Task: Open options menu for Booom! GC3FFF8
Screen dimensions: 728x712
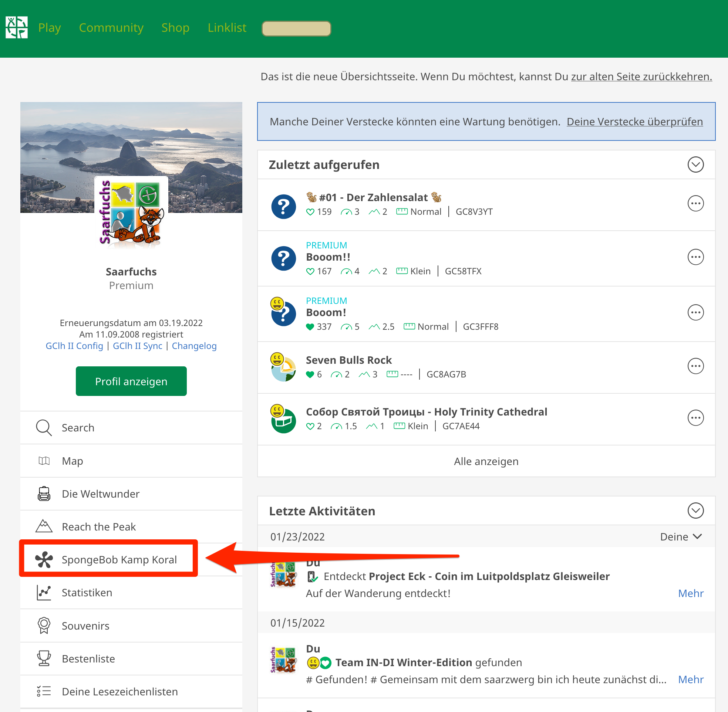Action: click(695, 312)
